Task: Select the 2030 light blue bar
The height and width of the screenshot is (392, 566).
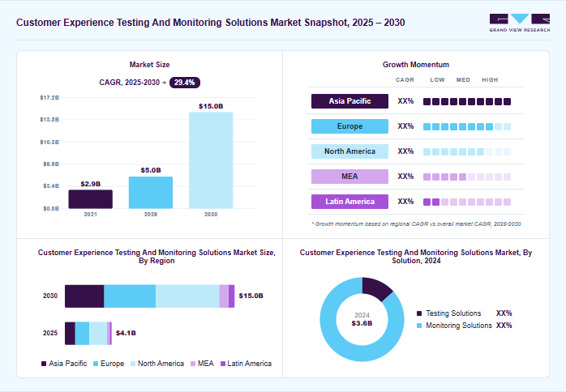Action: (211, 160)
